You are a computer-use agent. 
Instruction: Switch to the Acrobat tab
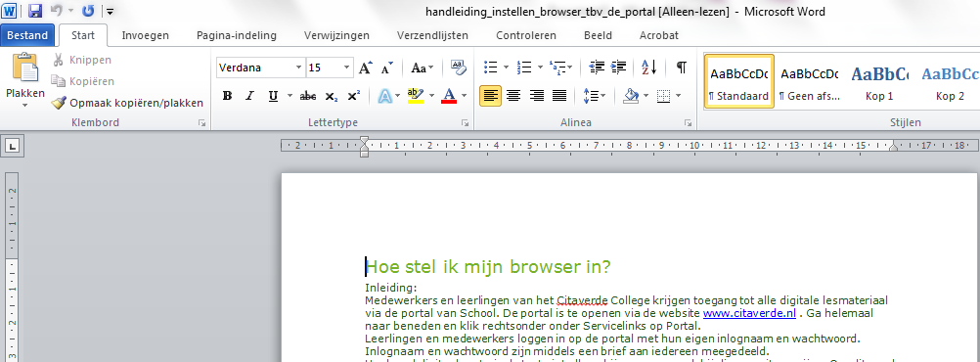pos(659,35)
